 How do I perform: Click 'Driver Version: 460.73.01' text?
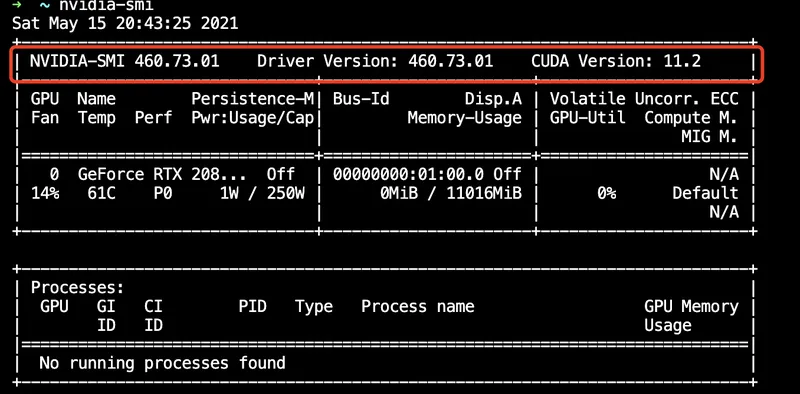pos(375,61)
